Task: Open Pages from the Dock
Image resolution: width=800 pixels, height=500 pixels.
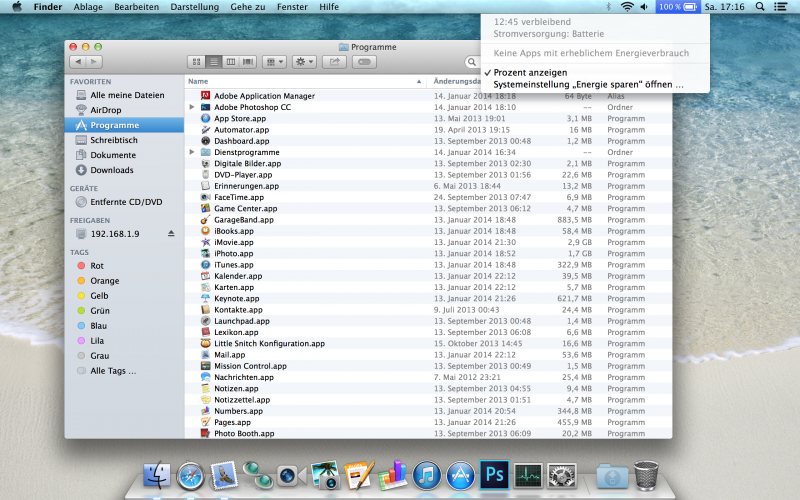Action: tap(359, 475)
